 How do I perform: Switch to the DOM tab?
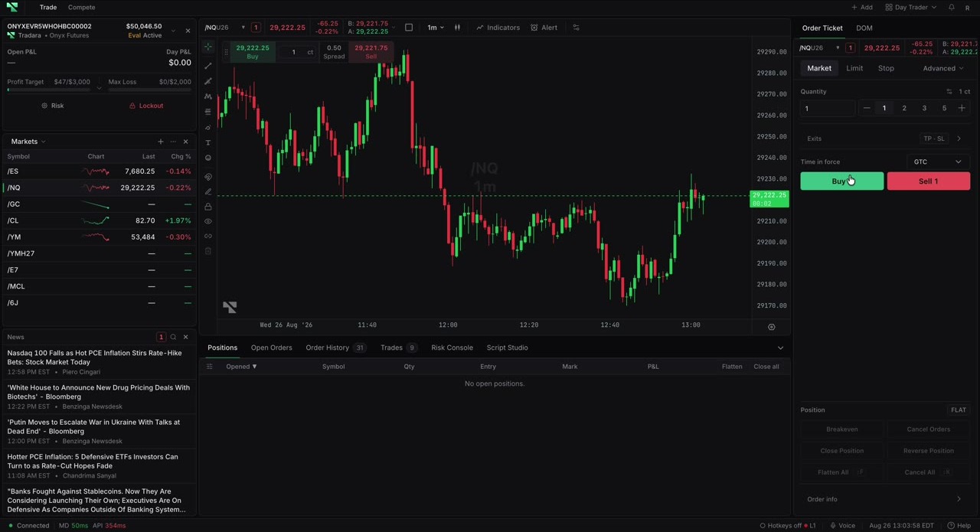[864, 28]
